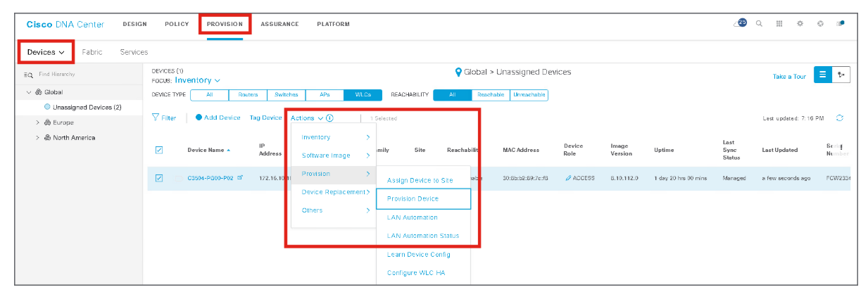The width and height of the screenshot is (868, 292).
Task: Click the info icon beside Actions
Action: tap(329, 118)
